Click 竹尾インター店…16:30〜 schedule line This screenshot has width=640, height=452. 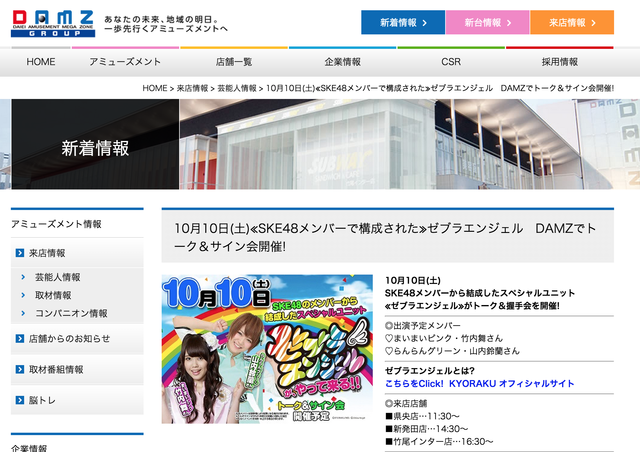(x=439, y=441)
